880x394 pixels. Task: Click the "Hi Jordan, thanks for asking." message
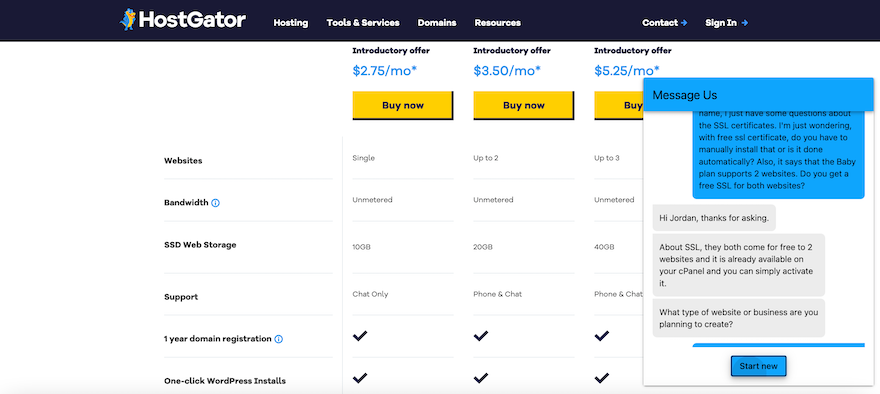(x=714, y=218)
